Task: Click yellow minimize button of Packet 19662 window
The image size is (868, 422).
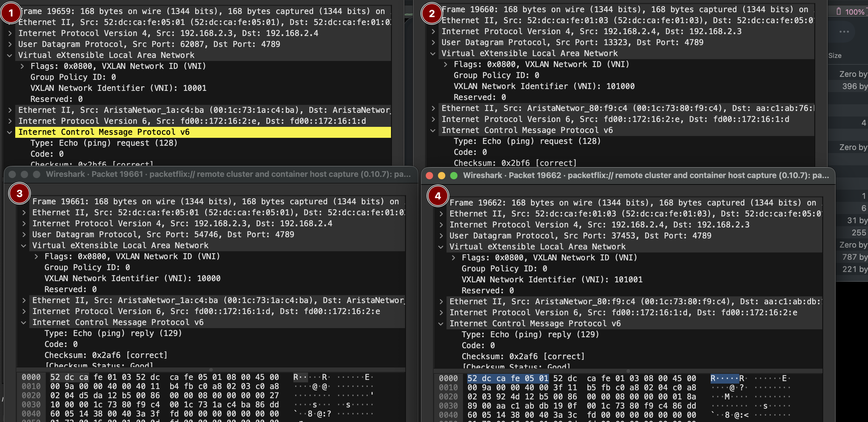Action: coord(441,175)
